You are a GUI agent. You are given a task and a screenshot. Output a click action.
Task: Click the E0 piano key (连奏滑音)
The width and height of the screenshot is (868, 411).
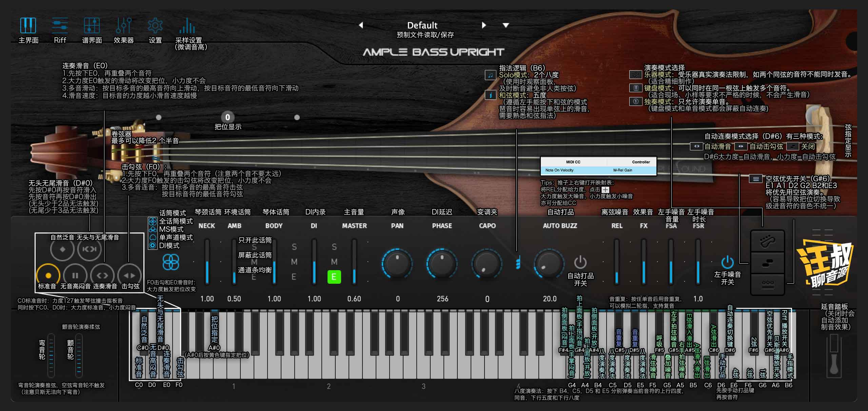coord(166,367)
